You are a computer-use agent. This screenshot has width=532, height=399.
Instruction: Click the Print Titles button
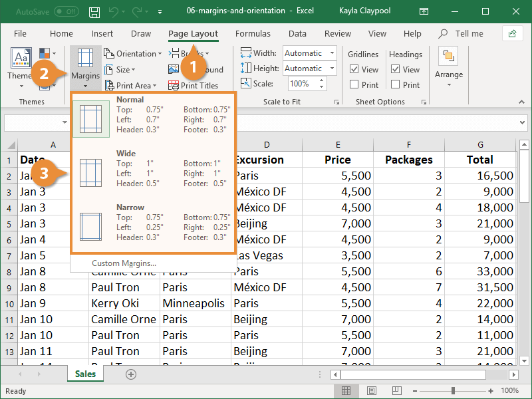(194, 86)
